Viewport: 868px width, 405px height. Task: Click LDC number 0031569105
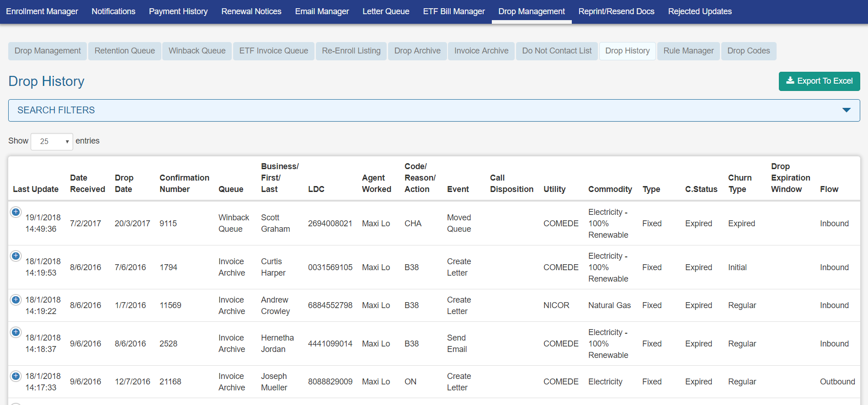click(x=330, y=267)
